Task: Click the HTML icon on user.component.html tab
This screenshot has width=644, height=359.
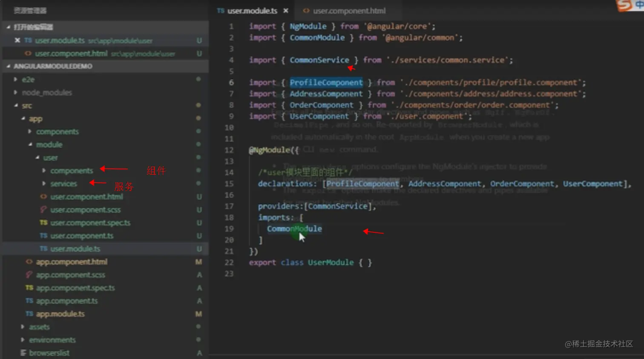Action: 306,11
